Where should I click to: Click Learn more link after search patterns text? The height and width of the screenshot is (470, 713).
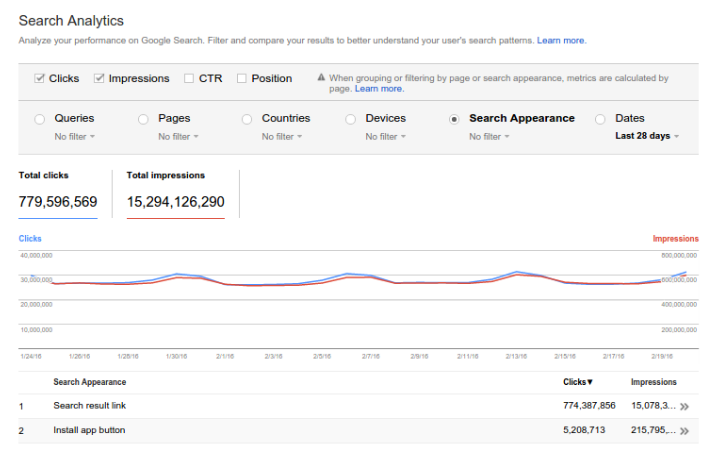coord(561,40)
